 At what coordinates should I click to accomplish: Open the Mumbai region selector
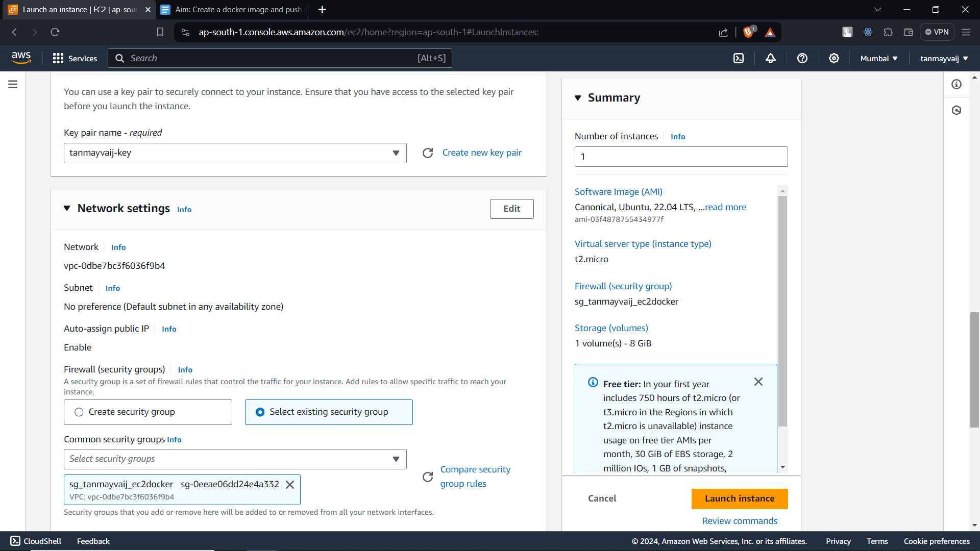[x=878, y=58]
